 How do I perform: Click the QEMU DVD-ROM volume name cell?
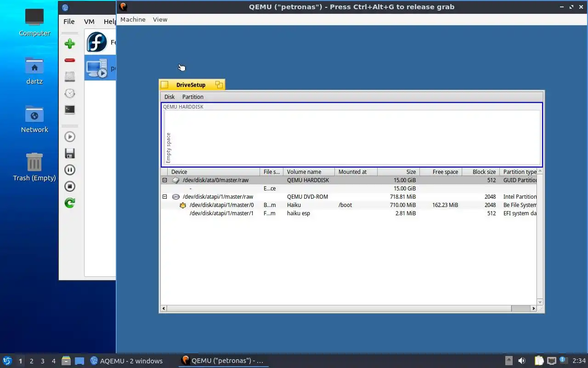307,197
